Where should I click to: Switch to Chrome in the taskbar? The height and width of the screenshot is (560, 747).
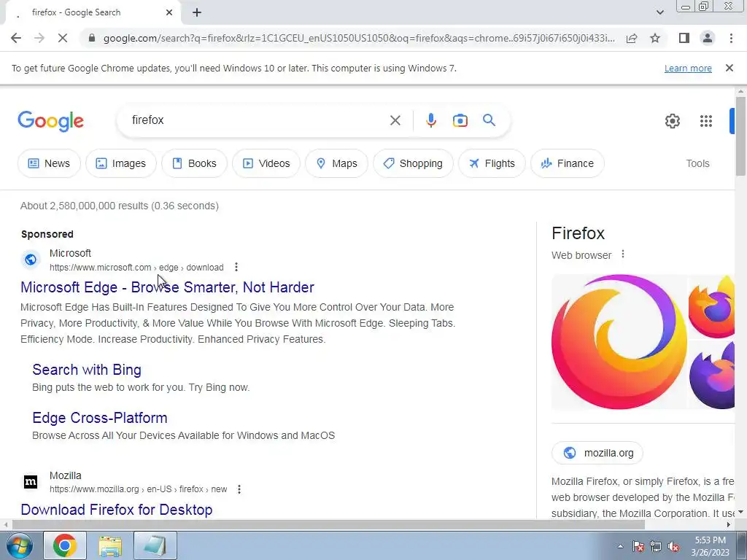65,545
